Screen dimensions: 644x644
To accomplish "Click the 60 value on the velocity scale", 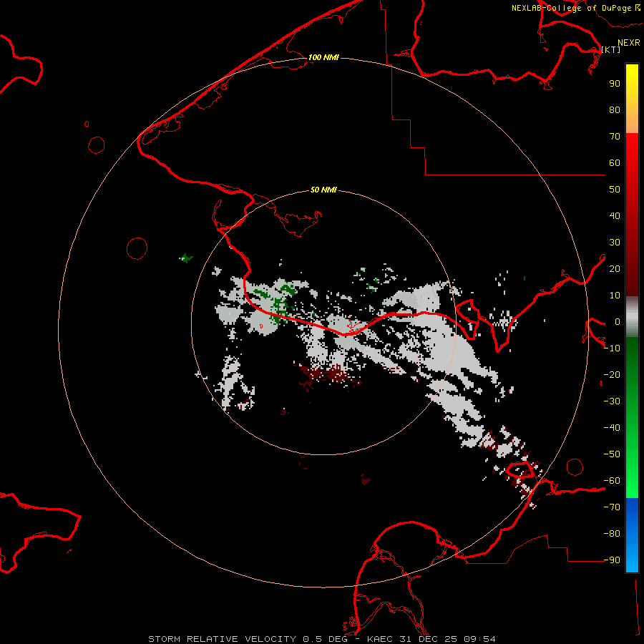I will [615, 163].
